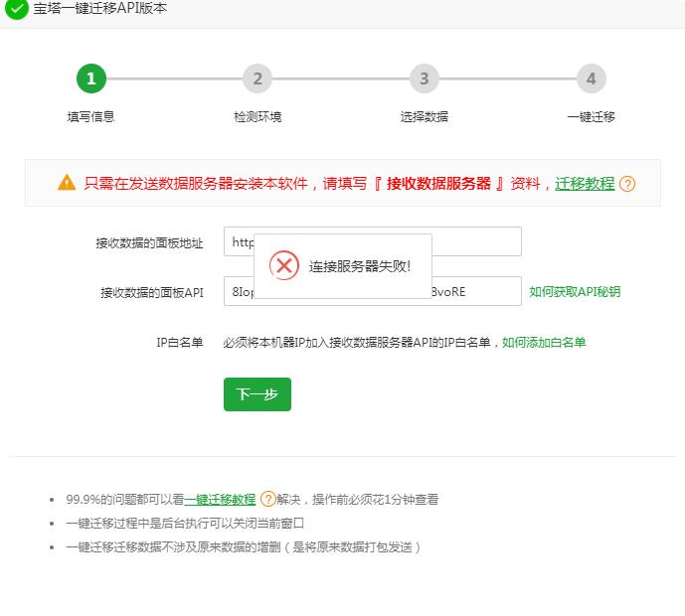Select step 3 circle 选择数据
This screenshot has width=685, height=616.
[425, 78]
